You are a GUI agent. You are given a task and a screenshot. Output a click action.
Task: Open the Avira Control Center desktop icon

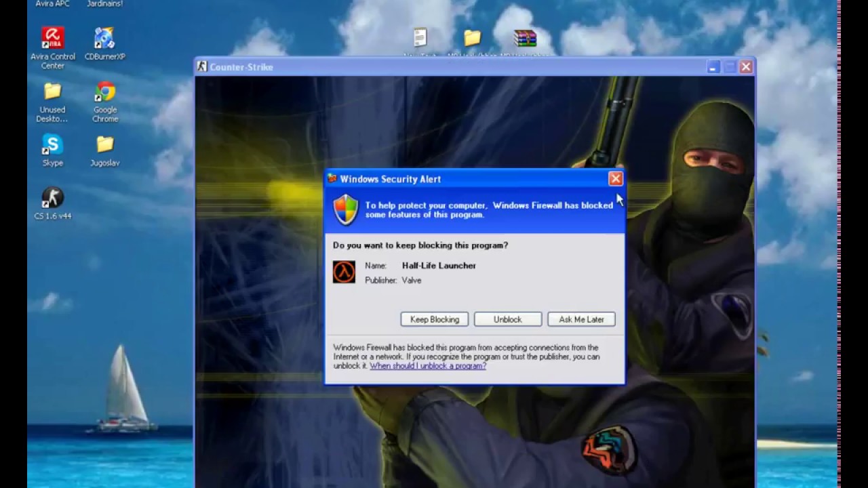(x=52, y=37)
